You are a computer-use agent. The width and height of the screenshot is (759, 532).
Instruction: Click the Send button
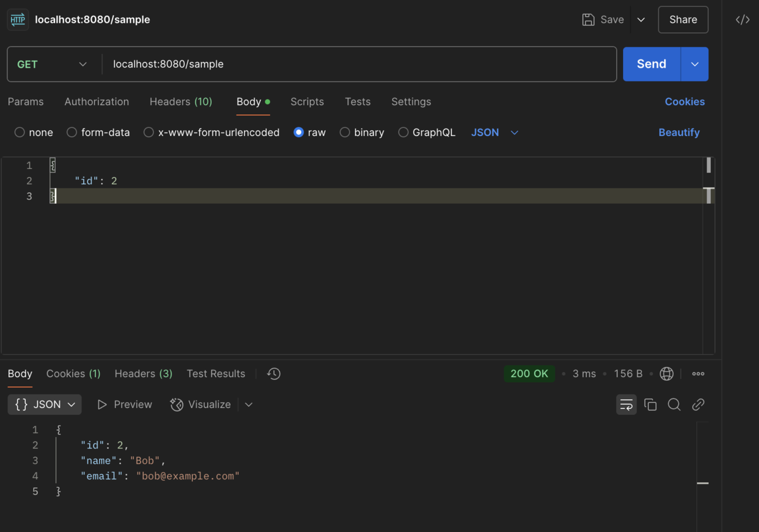pyautogui.click(x=651, y=65)
